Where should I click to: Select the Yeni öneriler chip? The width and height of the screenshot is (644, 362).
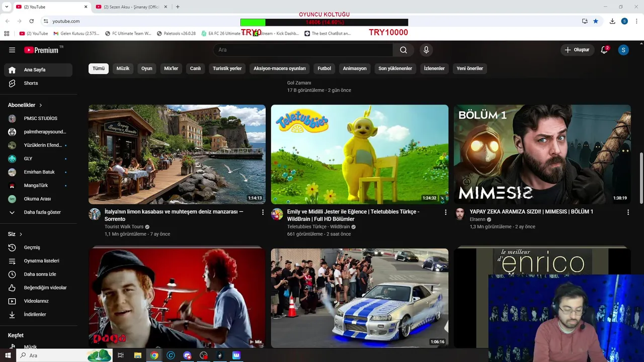click(470, 68)
